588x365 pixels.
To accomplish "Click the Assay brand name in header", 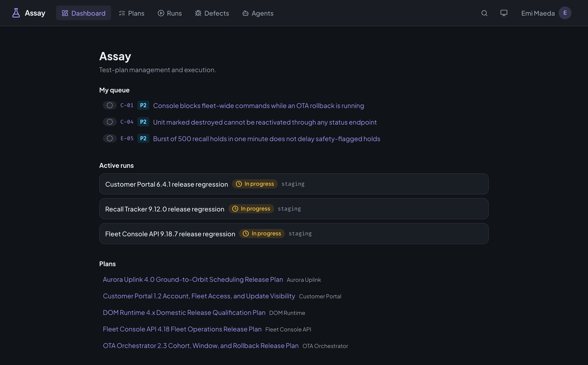I will point(35,13).
